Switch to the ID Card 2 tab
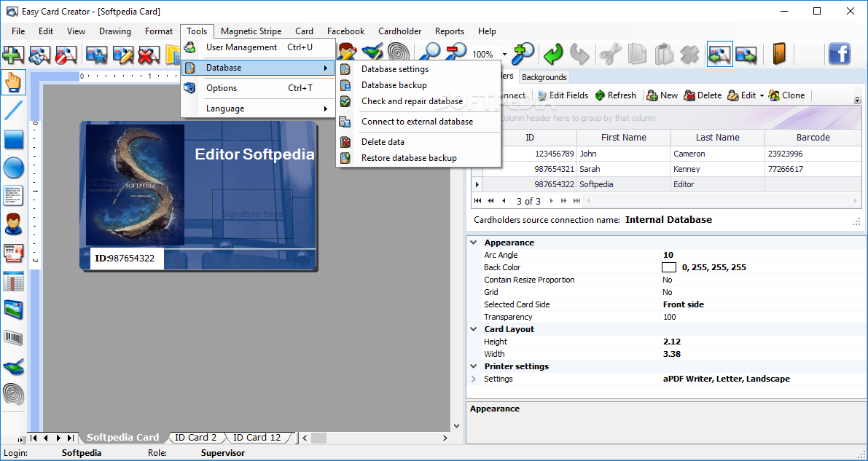868x461 pixels. pos(196,437)
